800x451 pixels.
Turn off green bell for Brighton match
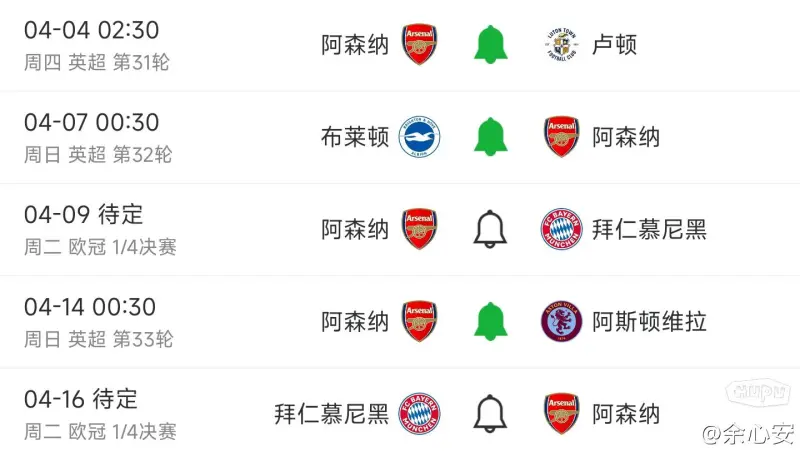pyautogui.click(x=490, y=137)
